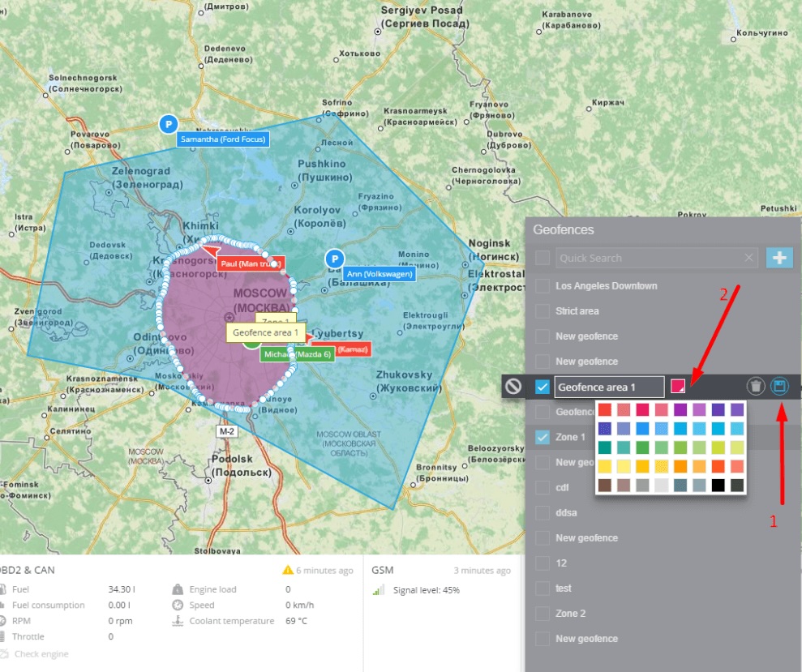Click the blue plus add geofence button
802x672 pixels.
click(779, 258)
